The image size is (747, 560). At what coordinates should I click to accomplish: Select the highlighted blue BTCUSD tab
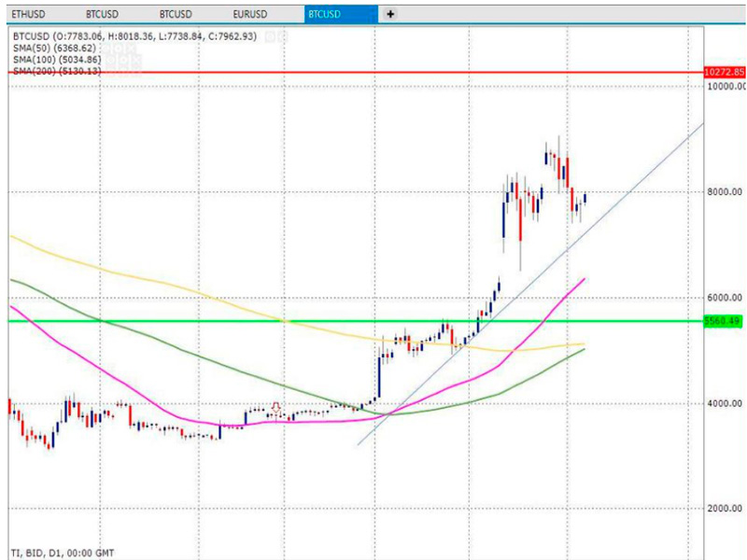coord(341,14)
